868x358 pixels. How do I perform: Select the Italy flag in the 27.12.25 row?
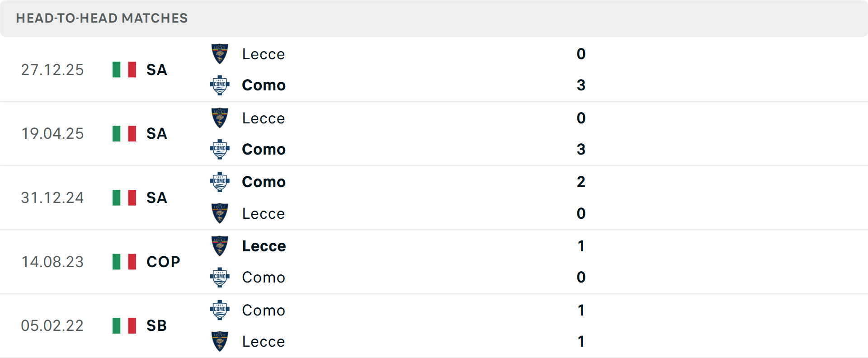pyautogui.click(x=124, y=70)
